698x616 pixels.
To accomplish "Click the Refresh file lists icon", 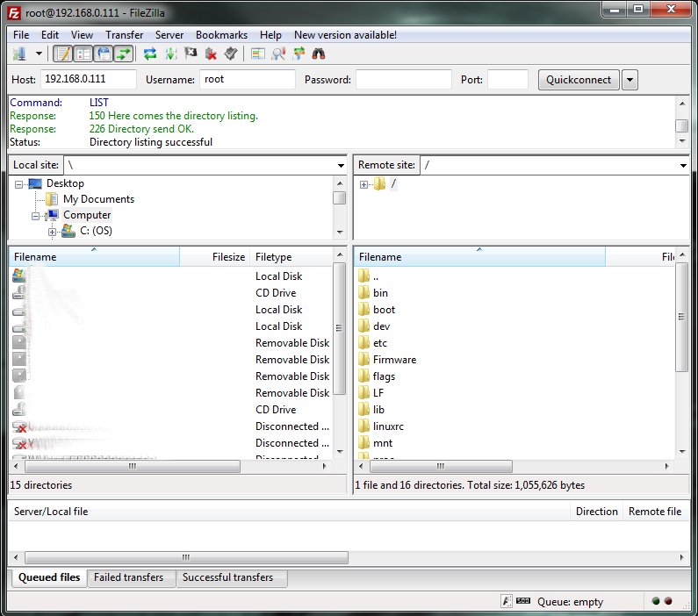I will [x=150, y=54].
